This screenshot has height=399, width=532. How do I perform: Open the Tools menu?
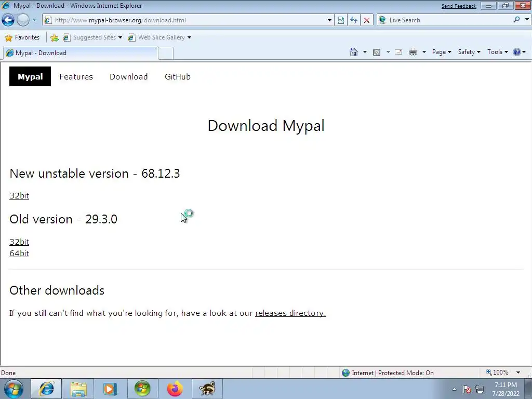pyautogui.click(x=497, y=52)
